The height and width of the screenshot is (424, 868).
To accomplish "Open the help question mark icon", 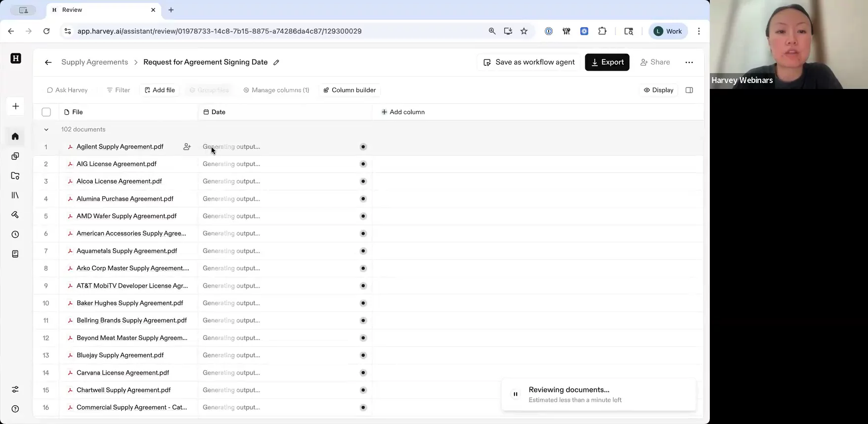I will coord(15,409).
